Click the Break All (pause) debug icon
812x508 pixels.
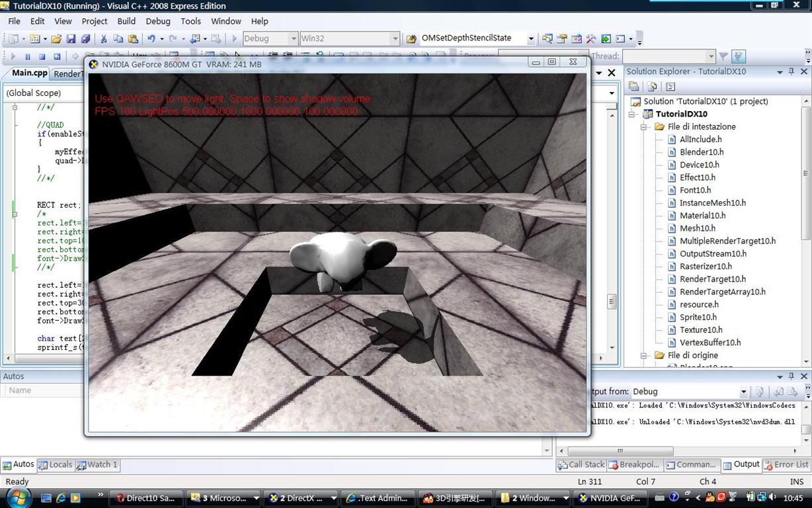tap(28, 57)
